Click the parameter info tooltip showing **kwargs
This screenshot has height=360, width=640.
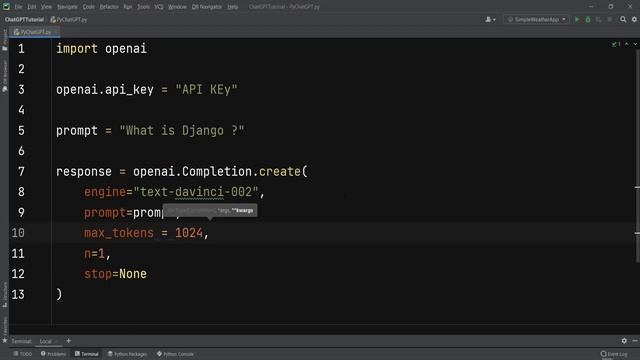[x=210, y=211]
